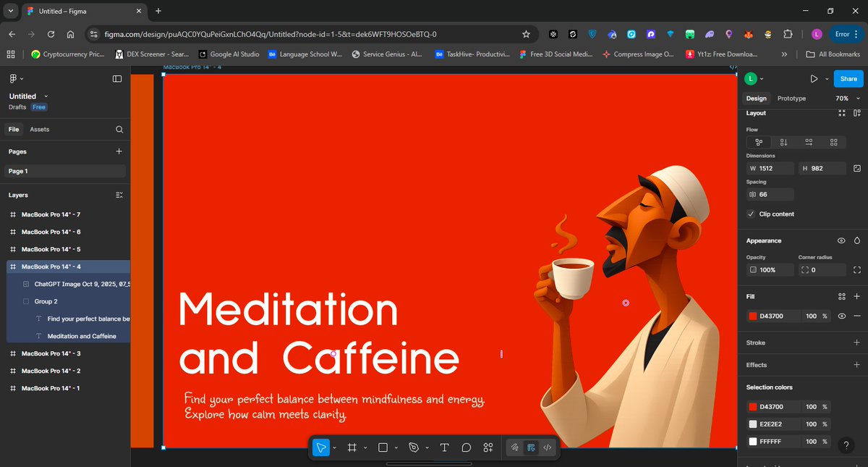
Task: Open E2E2E2 selection color swatch
Action: tap(753, 424)
